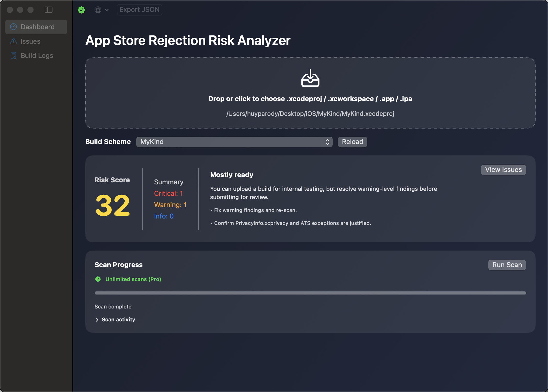Start a scan with the Run Scan button
Screen dimensions: 548x392
(507, 265)
